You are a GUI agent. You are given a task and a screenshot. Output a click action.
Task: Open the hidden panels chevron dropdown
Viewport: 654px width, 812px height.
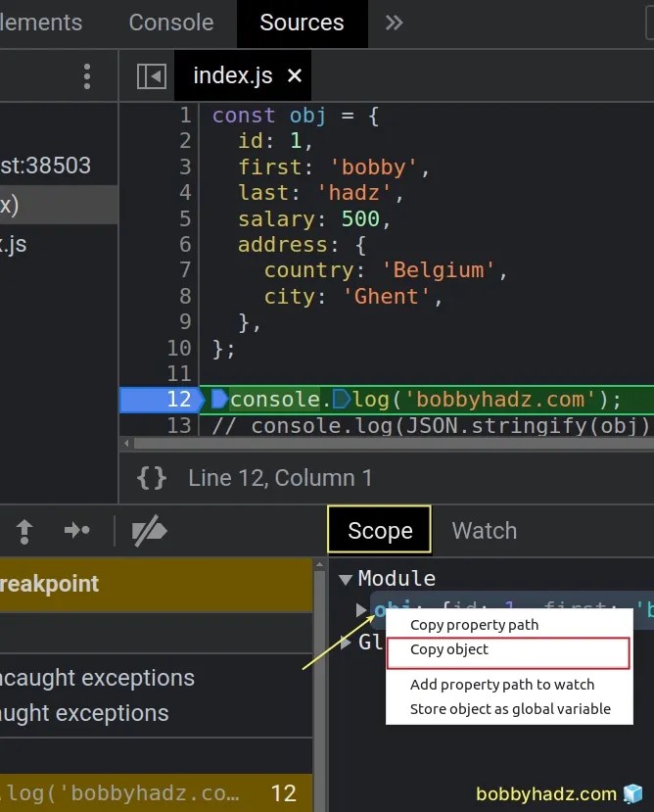coord(393,23)
